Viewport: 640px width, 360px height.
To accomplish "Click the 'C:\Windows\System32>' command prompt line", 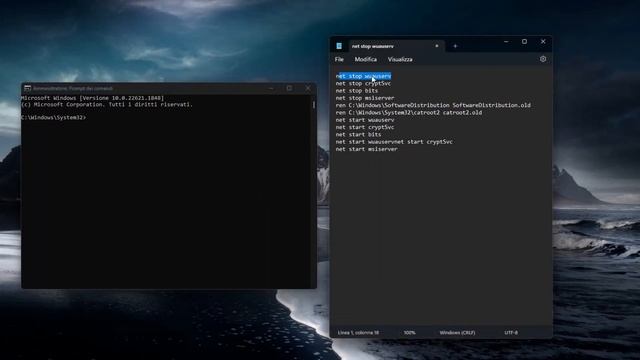I will (x=53, y=118).
